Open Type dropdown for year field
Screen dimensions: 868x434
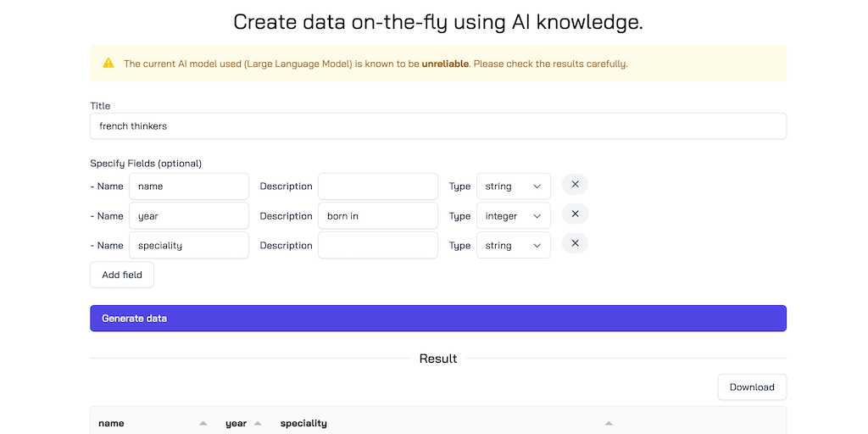click(513, 216)
